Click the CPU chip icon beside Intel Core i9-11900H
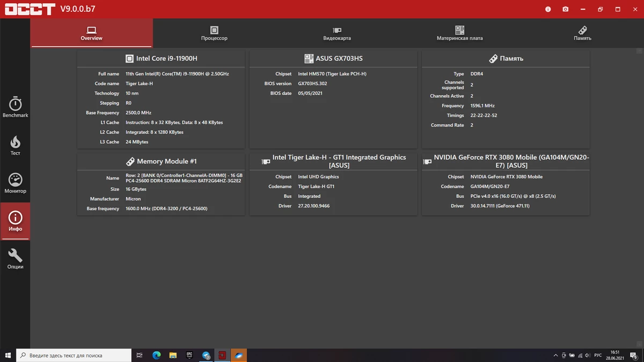The image size is (644, 362). [129, 58]
